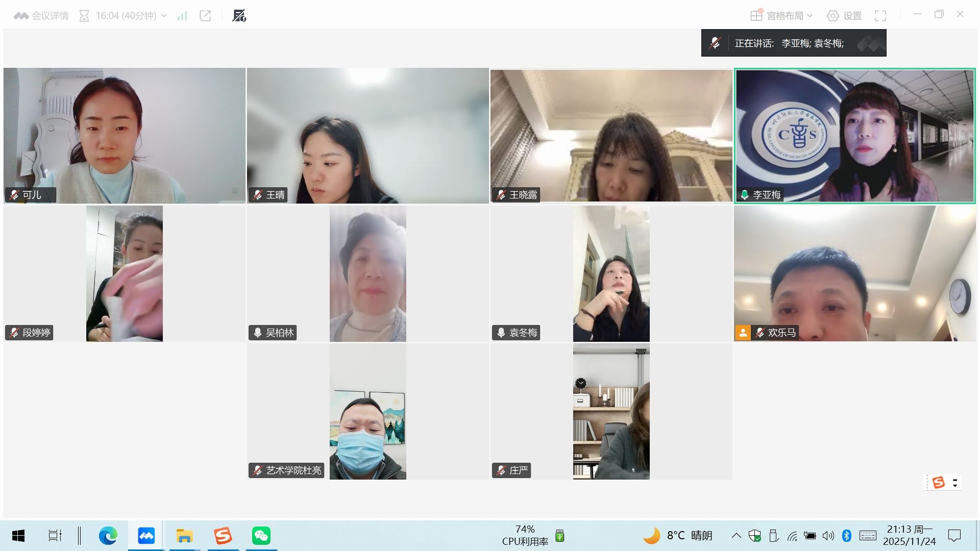Switch to Tencent Meeting taskbar icon
Screen dimensions: 980x551
click(x=146, y=536)
